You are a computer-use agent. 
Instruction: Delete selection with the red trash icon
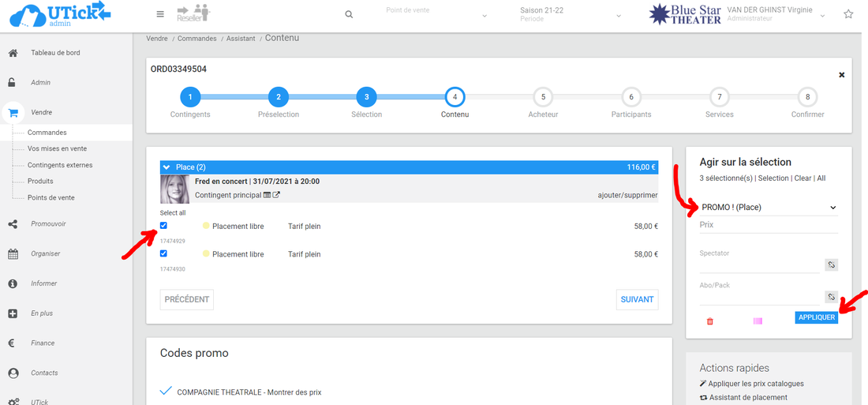coord(709,321)
